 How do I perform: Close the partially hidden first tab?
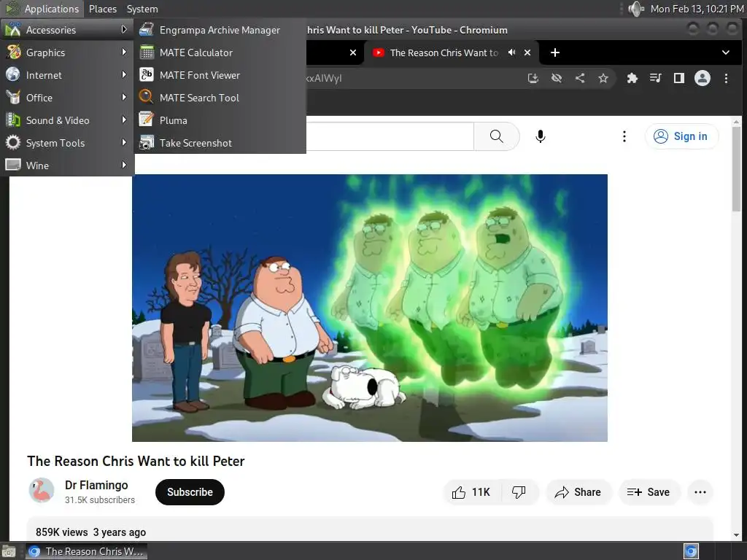(x=353, y=52)
